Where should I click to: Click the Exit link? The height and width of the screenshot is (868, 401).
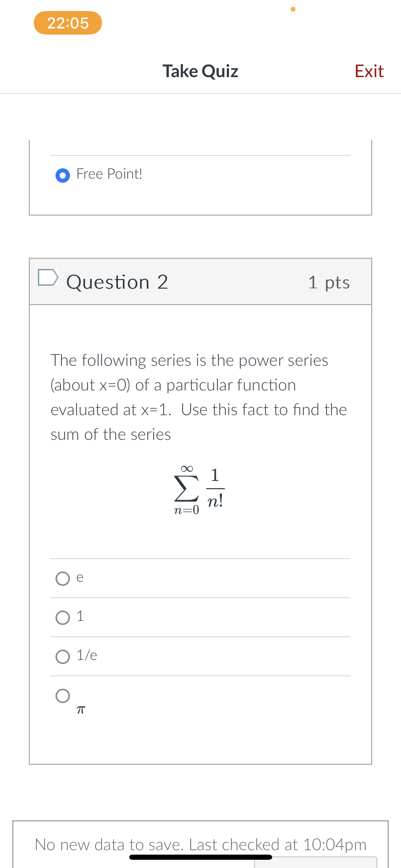(369, 71)
